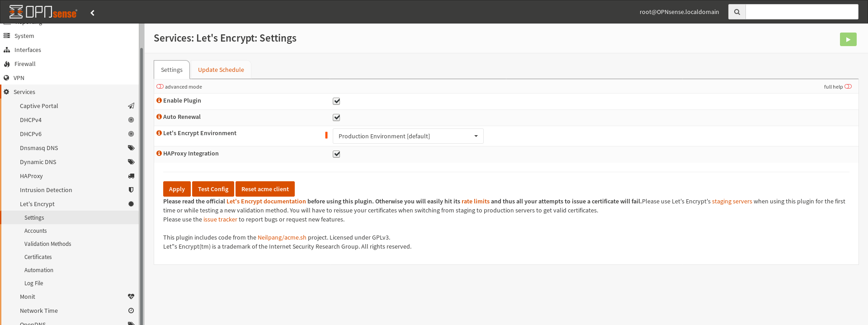Click the Enable Plugin info icon
This screenshot has width=868, height=325.
pyautogui.click(x=159, y=100)
